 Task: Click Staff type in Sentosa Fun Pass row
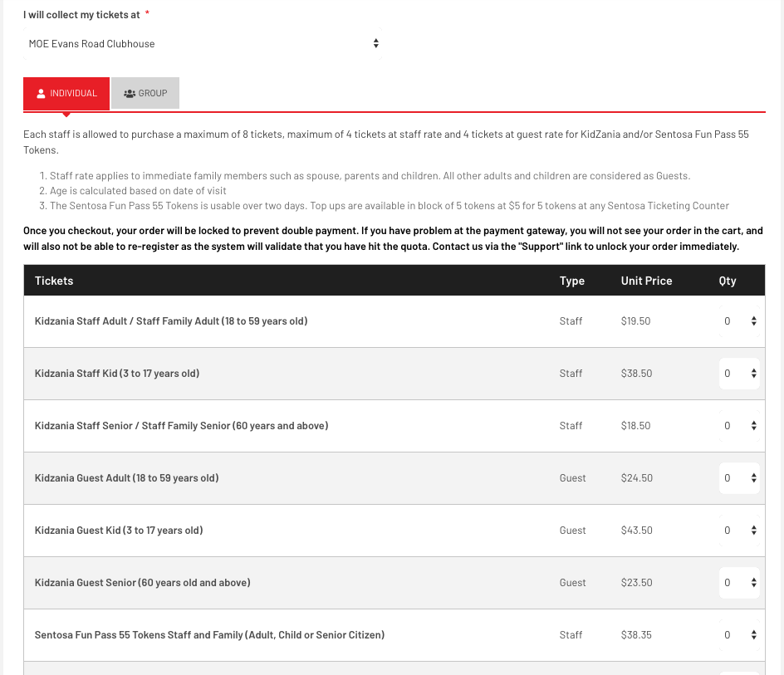point(571,635)
